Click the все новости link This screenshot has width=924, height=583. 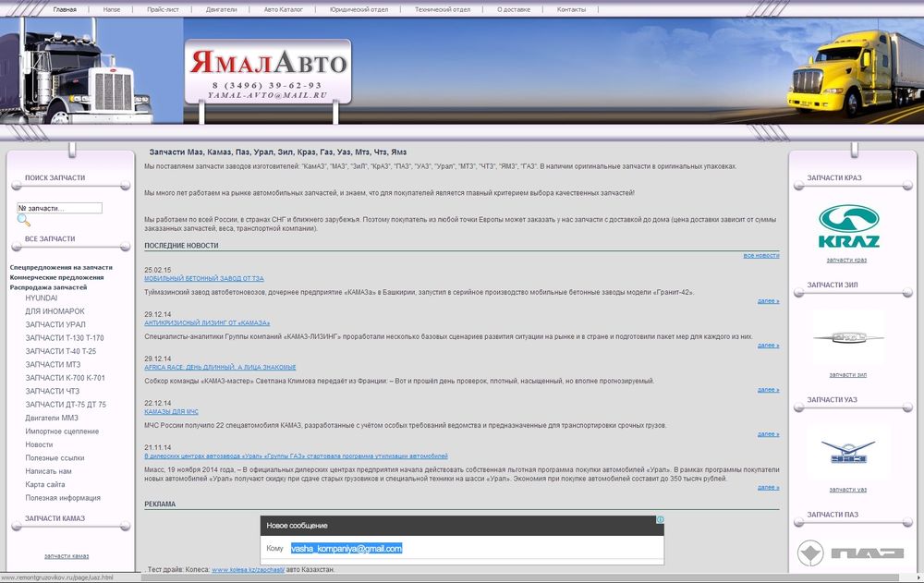tap(761, 256)
